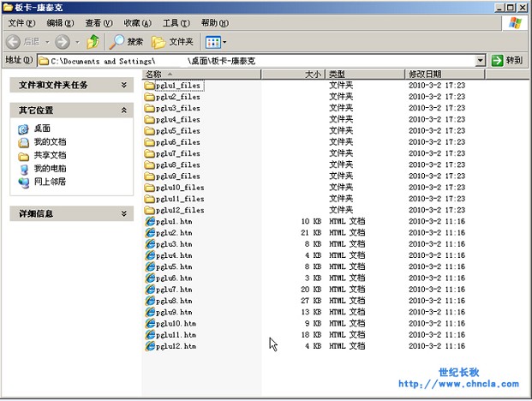
Task: Select the pglu10_files folder icon
Action: (149, 188)
